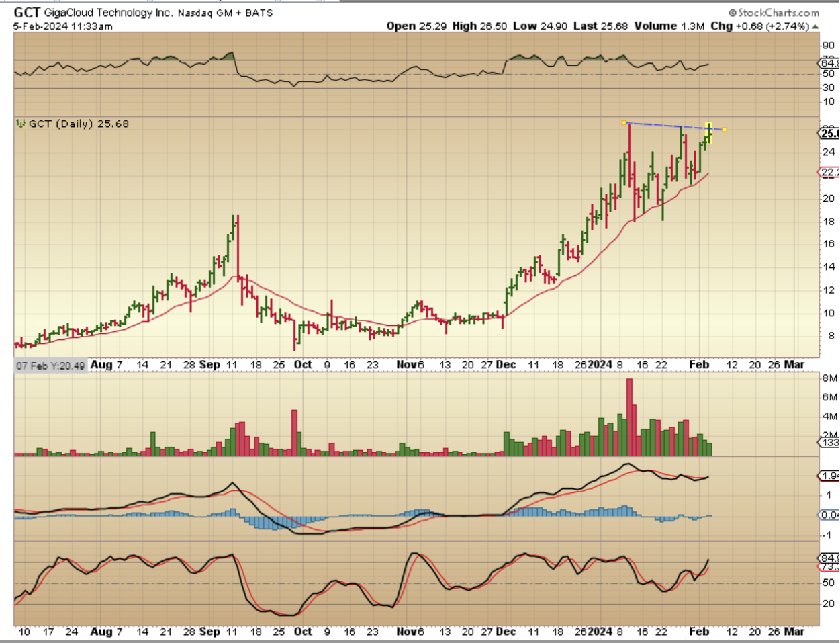Click the bold GCT ticker in the header
Image resolution: width=840 pixels, height=643 pixels.
point(27,12)
